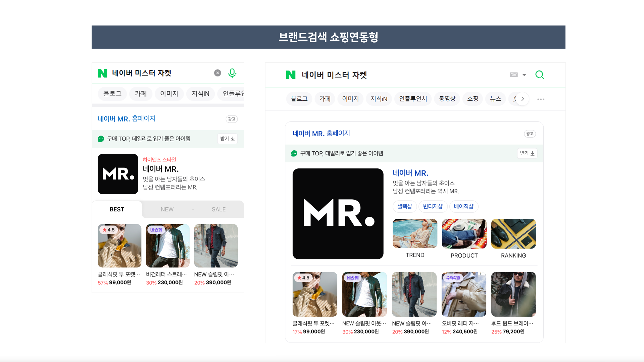Screen dimensions: 644x362
Task: Select the 동영상 tab in desktop view
Action: [x=447, y=99]
